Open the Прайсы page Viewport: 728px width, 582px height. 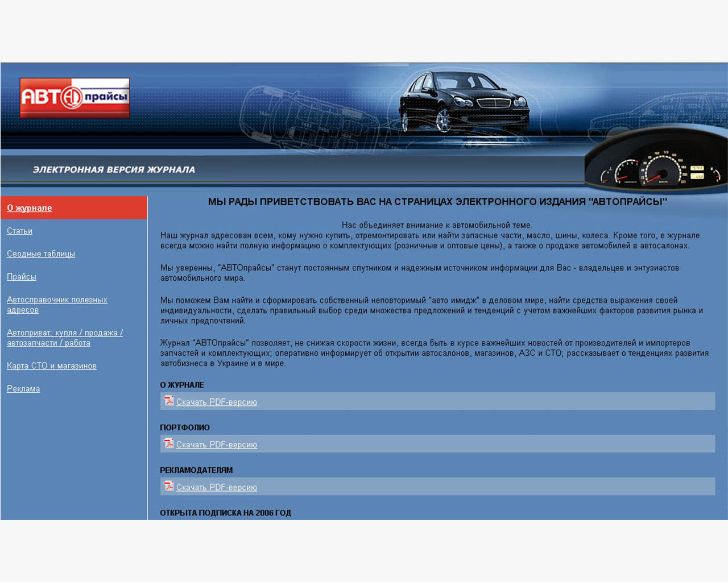pyautogui.click(x=22, y=277)
